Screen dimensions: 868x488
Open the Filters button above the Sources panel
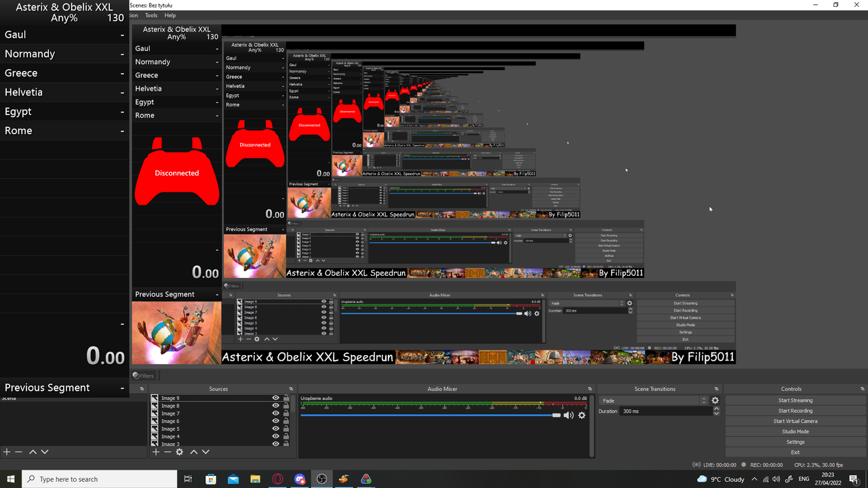tap(144, 375)
